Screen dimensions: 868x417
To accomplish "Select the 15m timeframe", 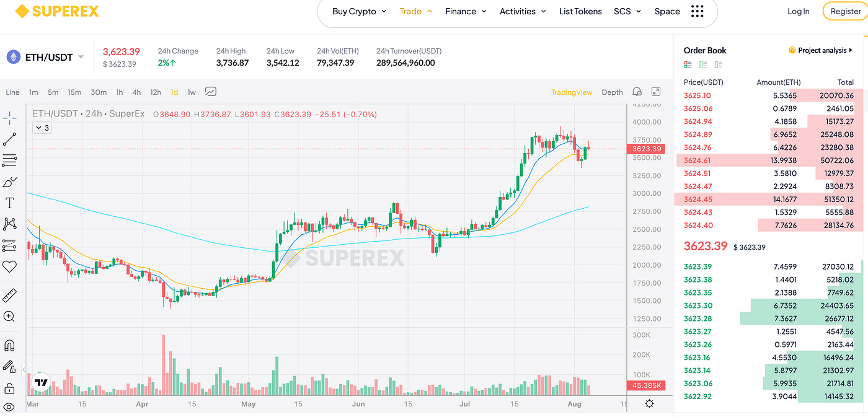I will pos(74,92).
